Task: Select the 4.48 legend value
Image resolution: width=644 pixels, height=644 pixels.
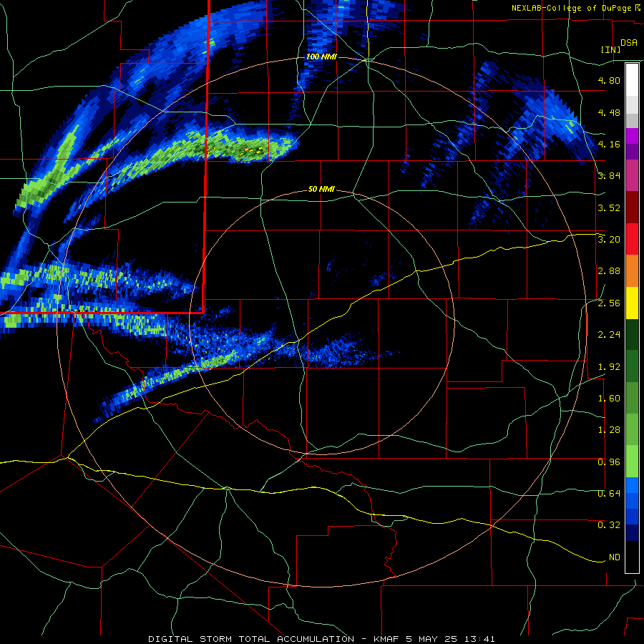Action: 609,112
